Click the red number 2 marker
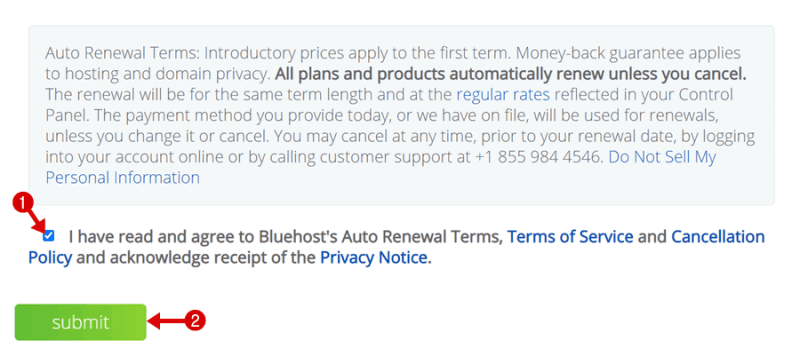The width and height of the screenshot is (800, 364). 197,321
